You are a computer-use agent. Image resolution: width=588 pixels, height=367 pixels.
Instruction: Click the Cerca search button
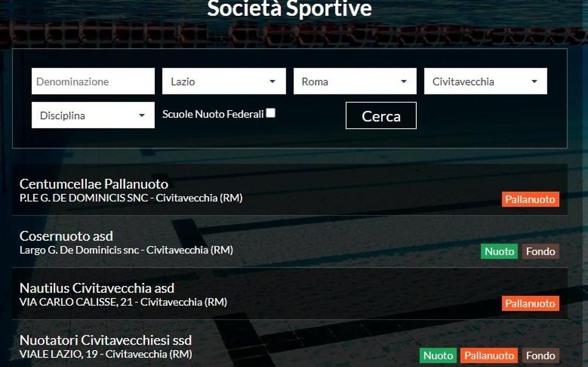click(381, 115)
